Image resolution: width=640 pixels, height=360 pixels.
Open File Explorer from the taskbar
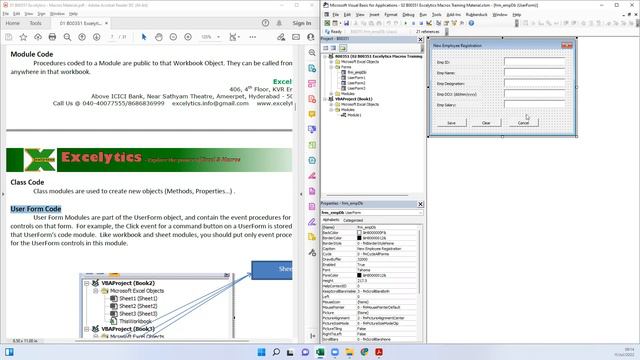349,352
